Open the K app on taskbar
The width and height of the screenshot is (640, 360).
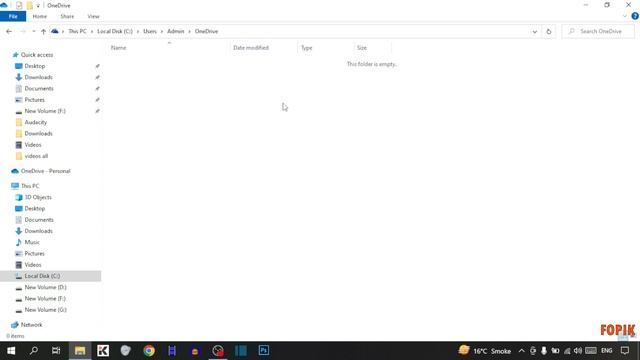(103, 351)
